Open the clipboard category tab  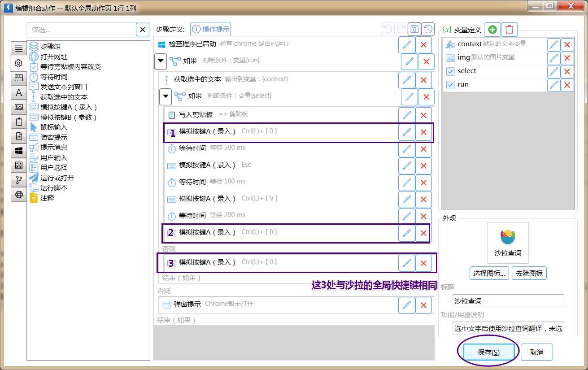pyautogui.click(x=18, y=122)
